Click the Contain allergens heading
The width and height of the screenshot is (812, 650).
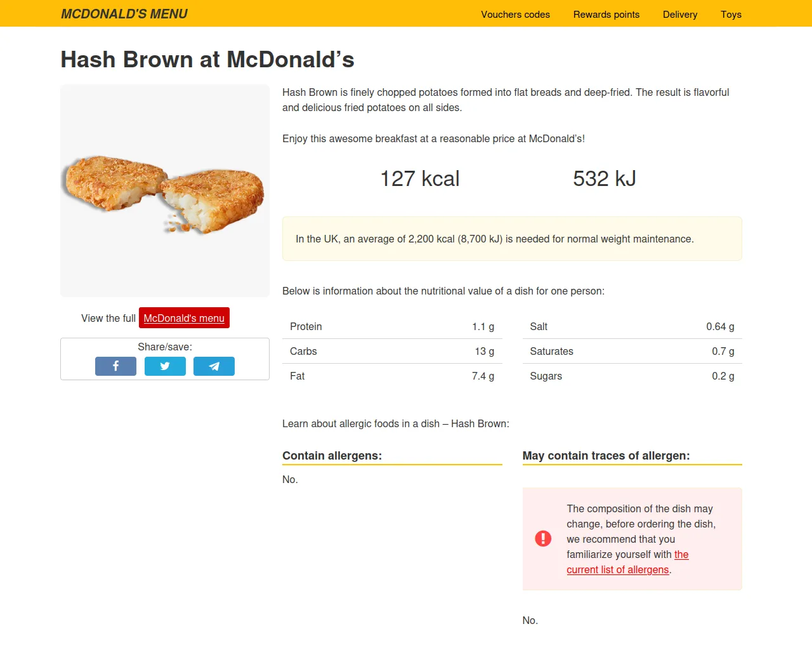tap(332, 456)
